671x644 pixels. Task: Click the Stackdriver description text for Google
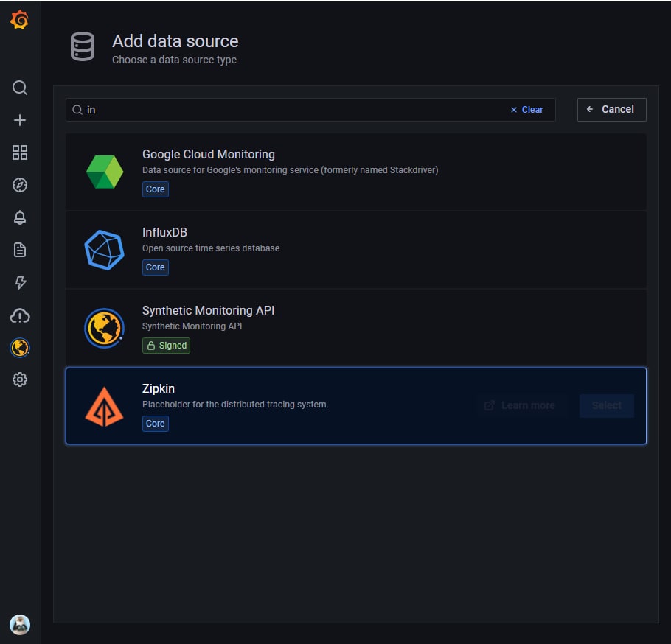click(x=290, y=170)
